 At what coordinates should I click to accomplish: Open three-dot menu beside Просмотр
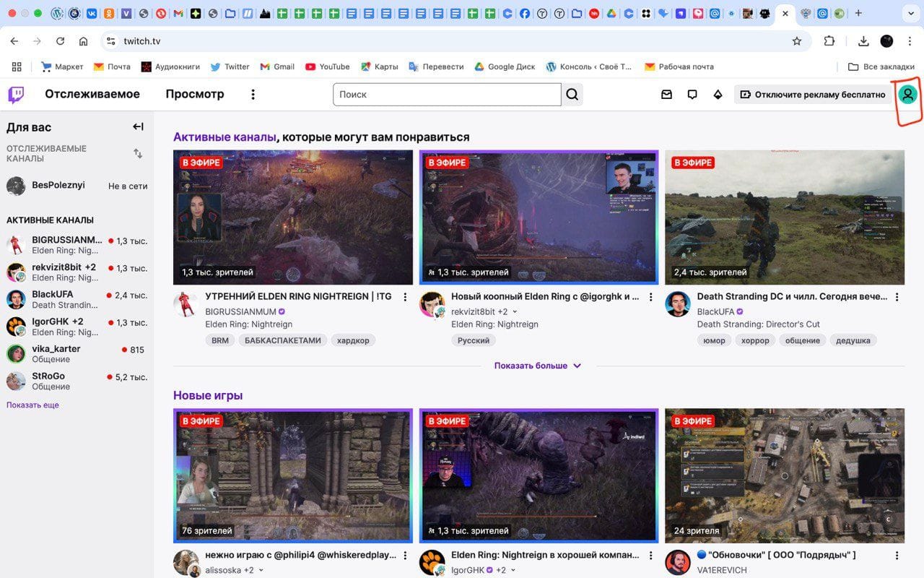[x=253, y=95]
